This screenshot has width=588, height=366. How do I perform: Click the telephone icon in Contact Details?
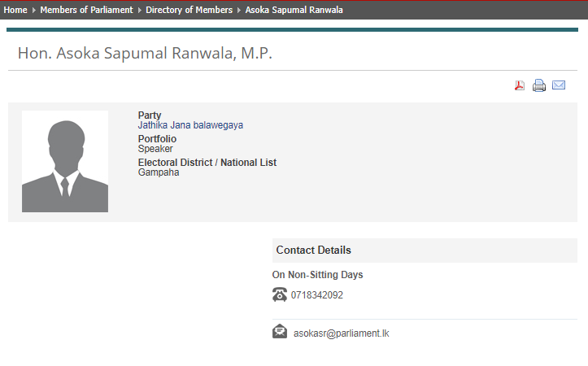pos(280,294)
